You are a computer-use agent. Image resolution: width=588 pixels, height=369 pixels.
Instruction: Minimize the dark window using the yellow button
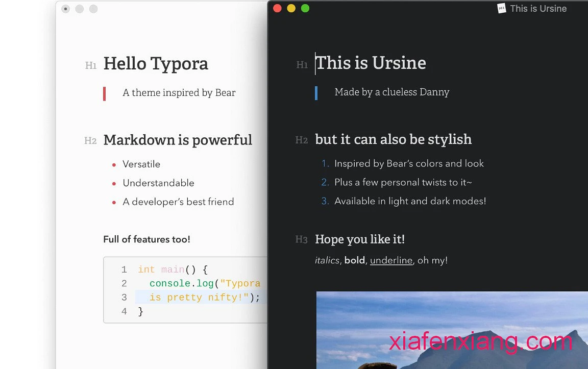[291, 8]
